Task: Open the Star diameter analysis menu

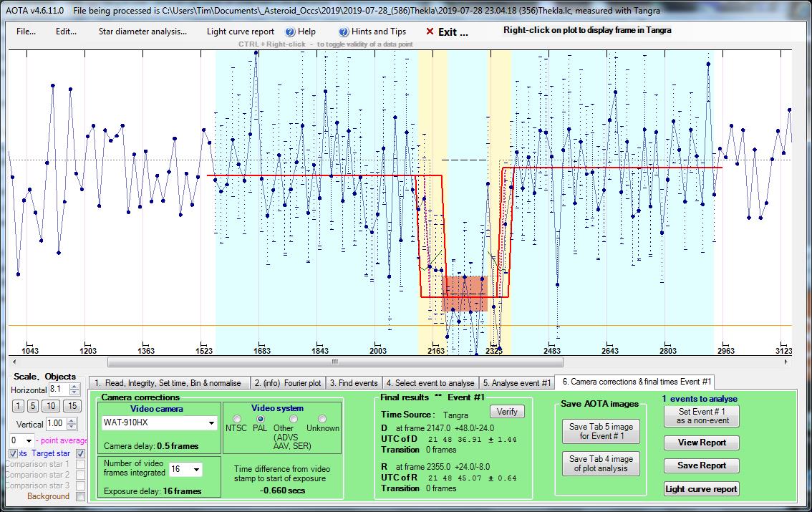Action: click(x=142, y=32)
